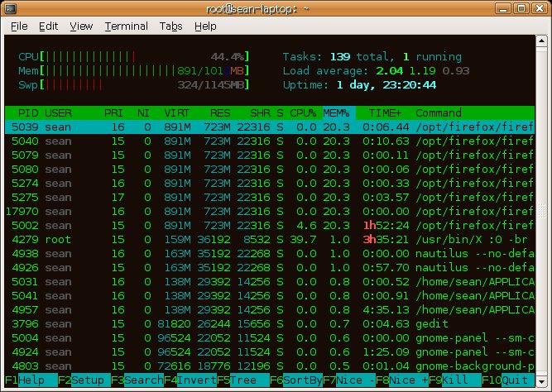Click the Command column header
Image resolution: width=552 pixels, height=392 pixels.
439,113
